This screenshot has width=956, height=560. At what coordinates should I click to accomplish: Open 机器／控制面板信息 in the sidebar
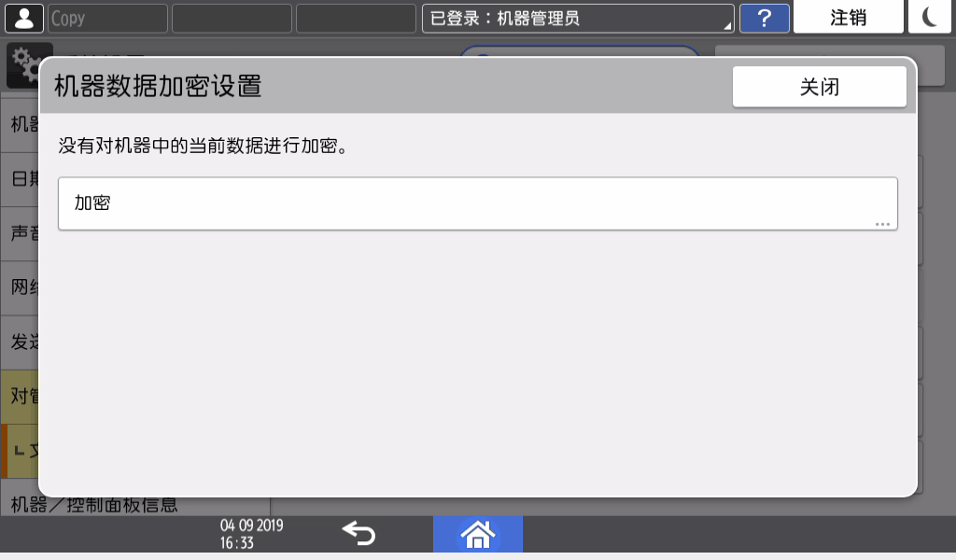[94, 504]
